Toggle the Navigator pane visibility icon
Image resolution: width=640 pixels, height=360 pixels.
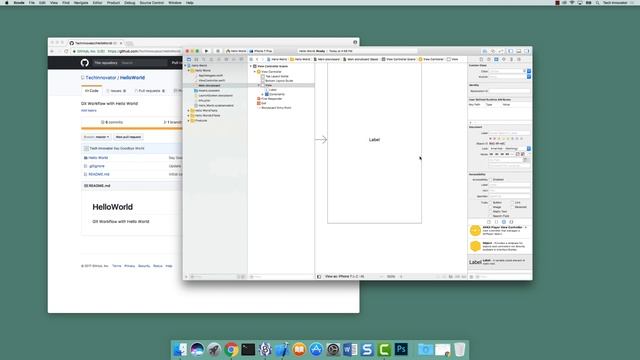pos(511,51)
